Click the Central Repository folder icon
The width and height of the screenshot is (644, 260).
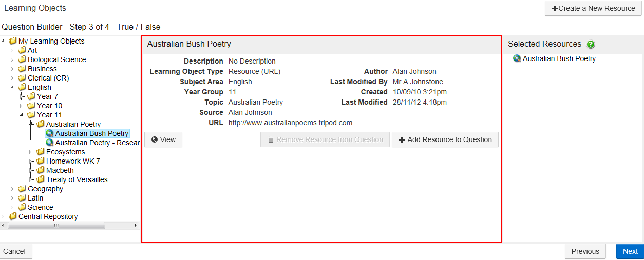click(13, 216)
